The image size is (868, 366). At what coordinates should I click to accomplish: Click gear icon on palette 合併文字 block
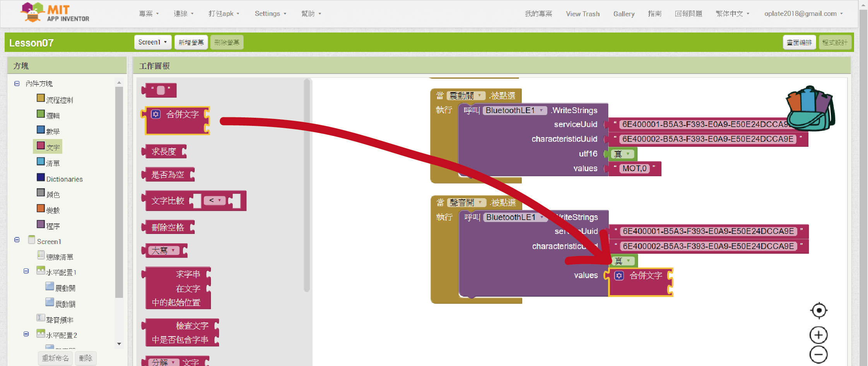click(156, 114)
